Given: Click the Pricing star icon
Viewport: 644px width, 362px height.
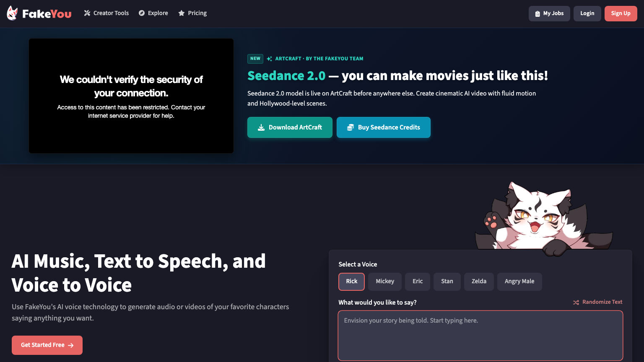Looking at the screenshot, I should point(182,13).
